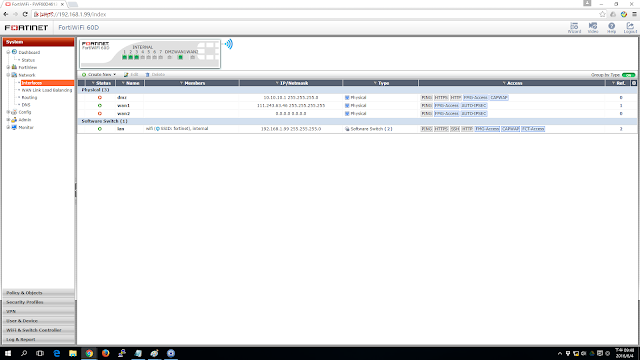Open Chrome menu hamburger icon

634,14
